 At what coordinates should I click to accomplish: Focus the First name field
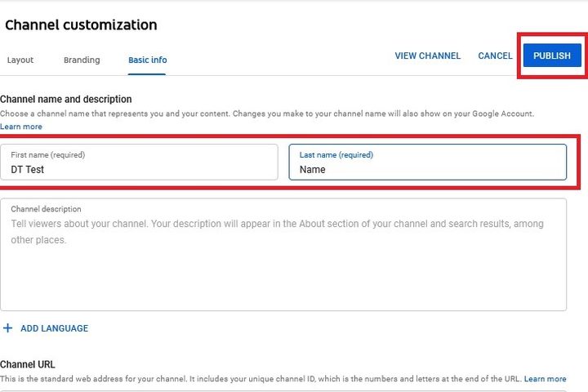[139, 162]
